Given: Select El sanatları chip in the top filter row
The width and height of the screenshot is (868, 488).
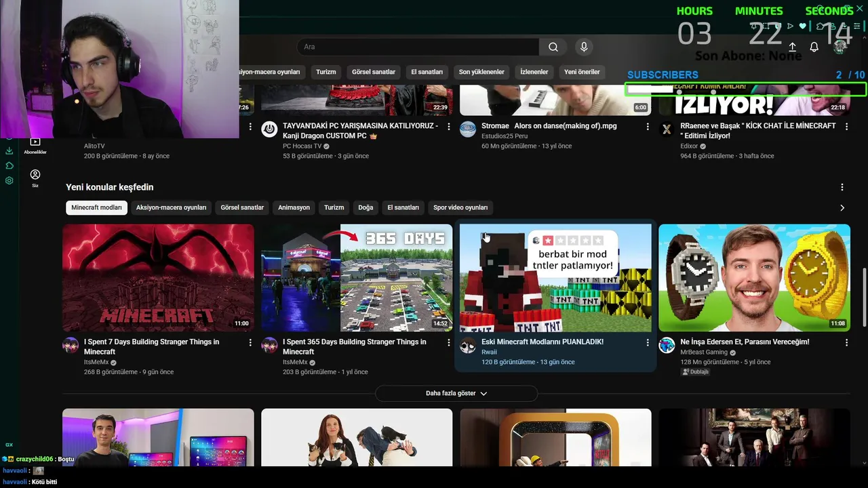Looking at the screenshot, I should pos(427,72).
